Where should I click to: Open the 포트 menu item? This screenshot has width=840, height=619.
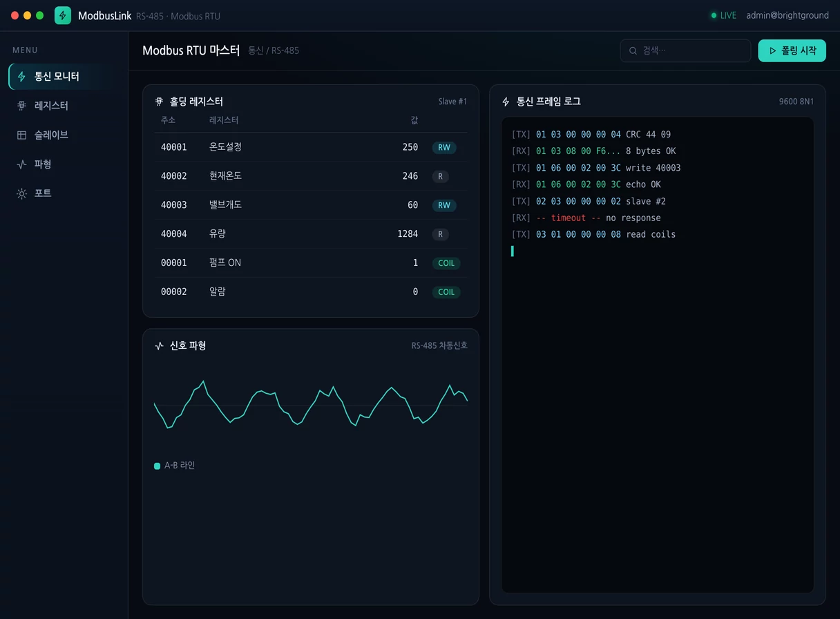[x=64, y=193]
